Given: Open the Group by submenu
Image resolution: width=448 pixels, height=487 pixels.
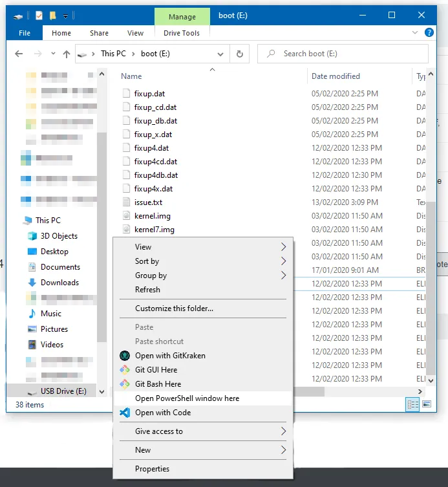Looking at the screenshot, I should click(203, 276).
